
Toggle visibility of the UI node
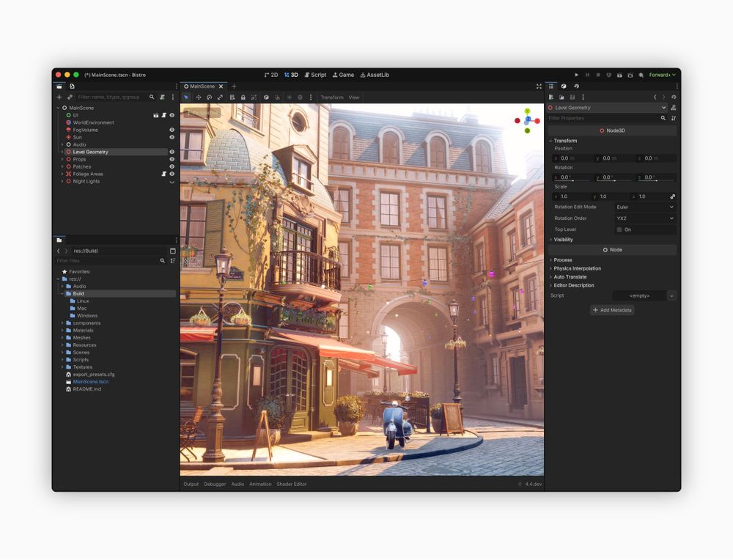pyautogui.click(x=172, y=115)
